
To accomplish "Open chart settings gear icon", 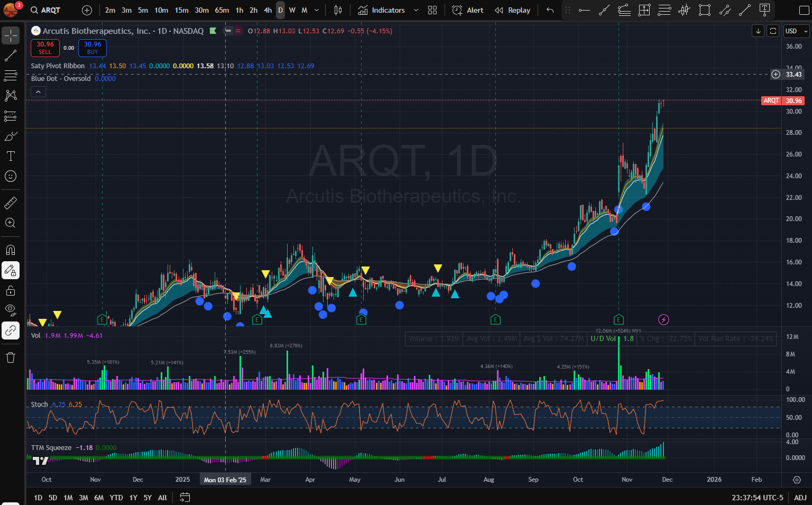I will click(x=797, y=480).
